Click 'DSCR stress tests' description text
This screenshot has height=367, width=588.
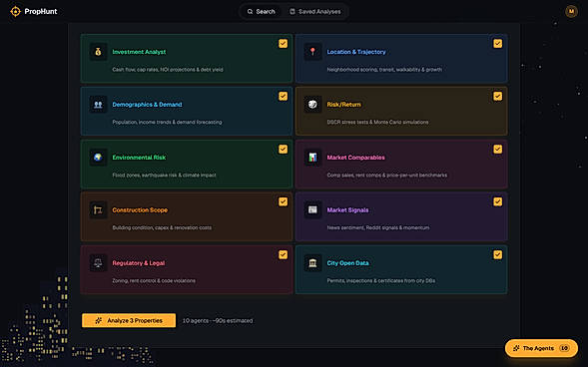pyautogui.click(x=377, y=122)
